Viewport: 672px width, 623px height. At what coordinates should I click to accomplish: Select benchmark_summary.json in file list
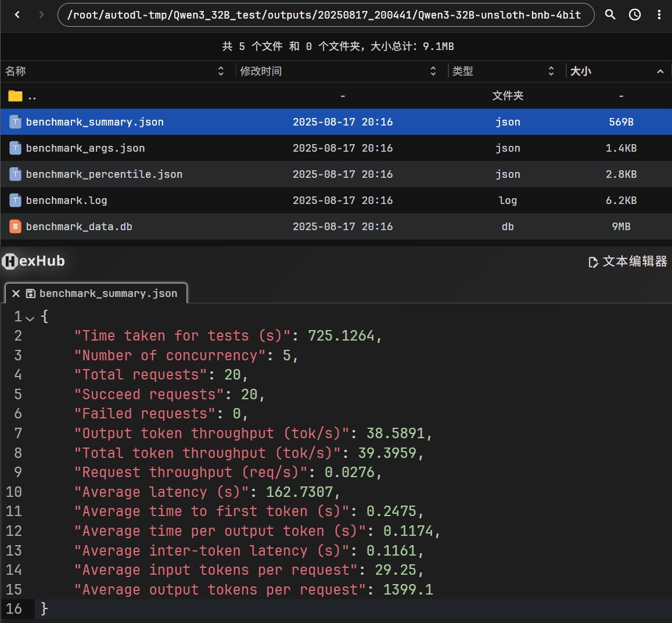point(336,122)
